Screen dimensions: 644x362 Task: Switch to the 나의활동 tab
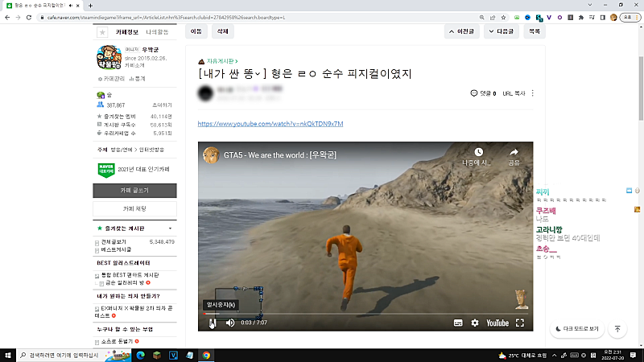tap(157, 32)
